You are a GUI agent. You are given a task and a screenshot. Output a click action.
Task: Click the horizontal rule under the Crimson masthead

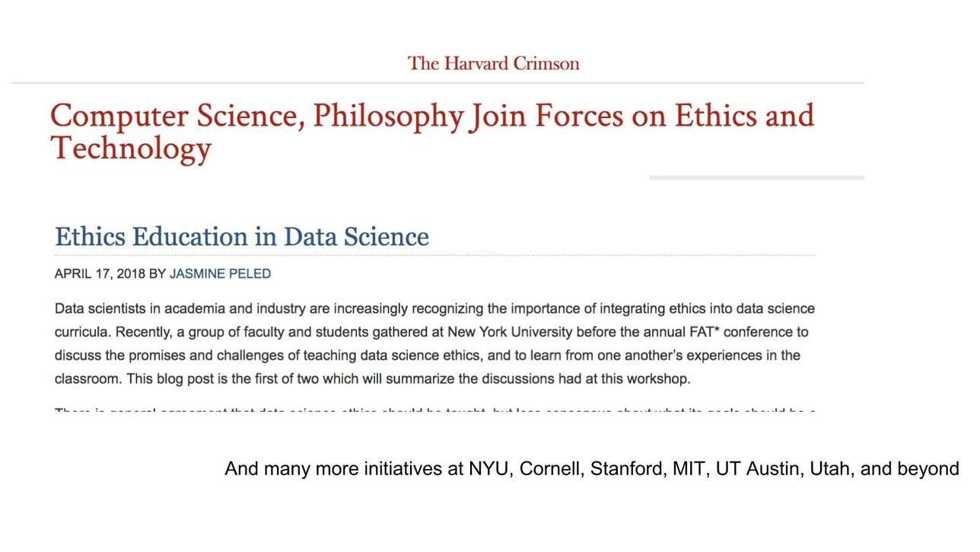(x=438, y=82)
